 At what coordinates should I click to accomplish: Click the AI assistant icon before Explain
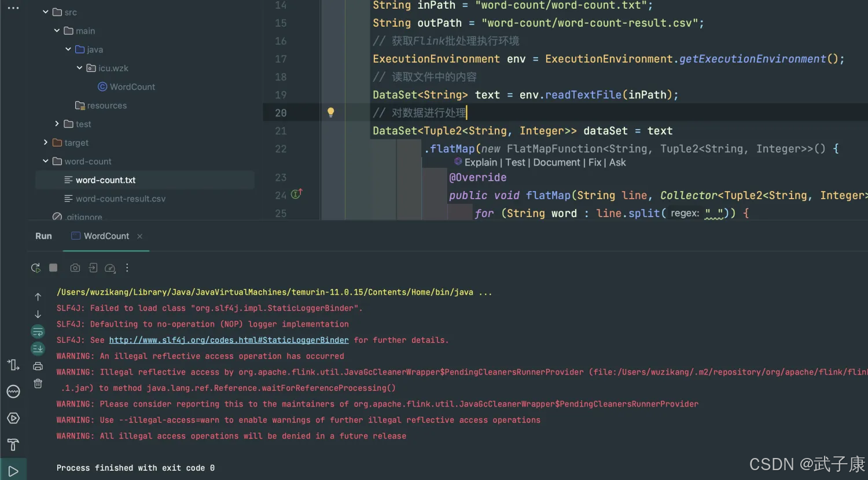[x=458, y=162]
